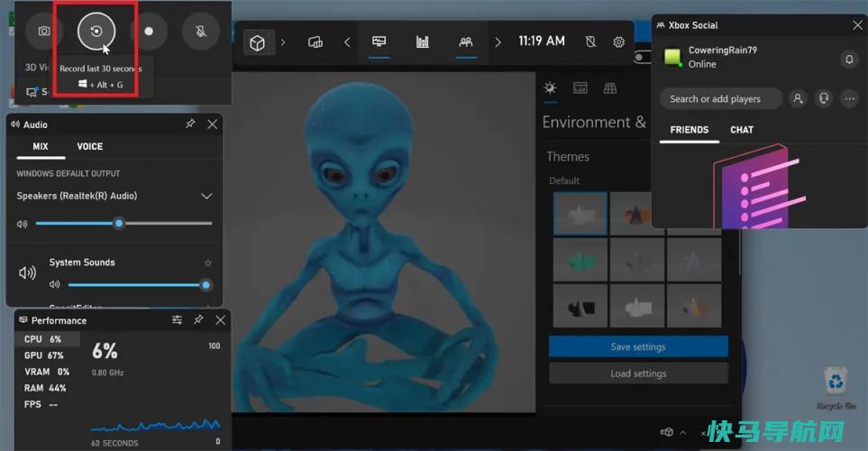Screen dimensions: 868x451
Task: Click Search or add players field
Action: (x=721, y=98)
